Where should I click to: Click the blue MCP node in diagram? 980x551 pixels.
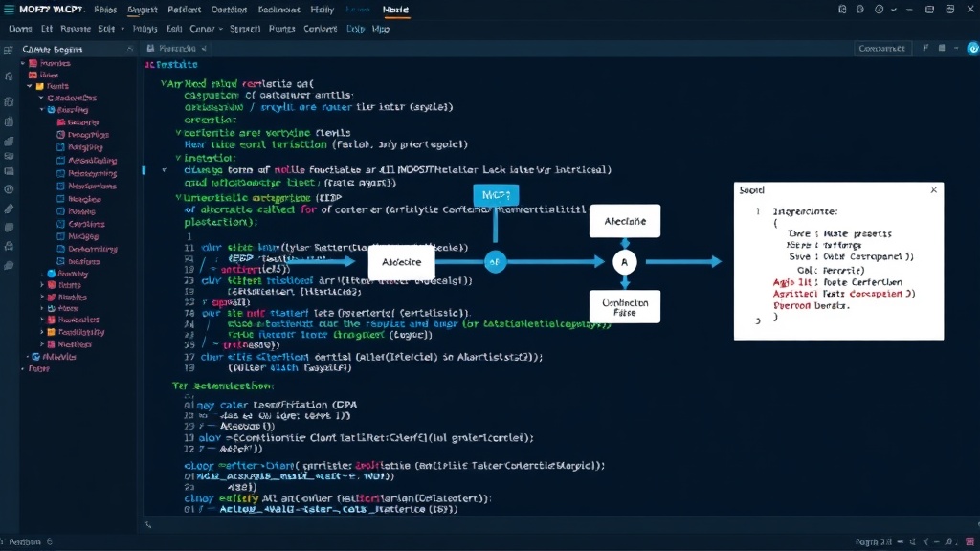(x=496, y=195)
